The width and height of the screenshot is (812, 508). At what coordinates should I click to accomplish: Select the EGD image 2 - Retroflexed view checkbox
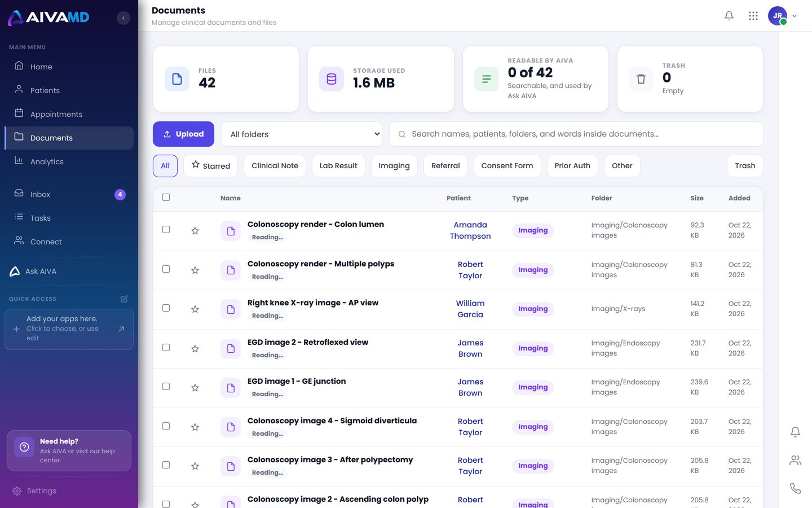coord(166,348)
